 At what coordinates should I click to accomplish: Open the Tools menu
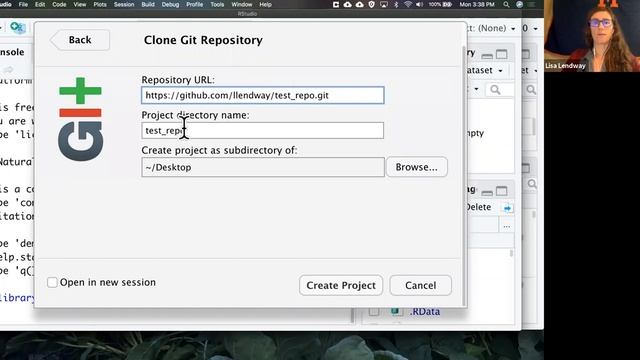(217, 4)
